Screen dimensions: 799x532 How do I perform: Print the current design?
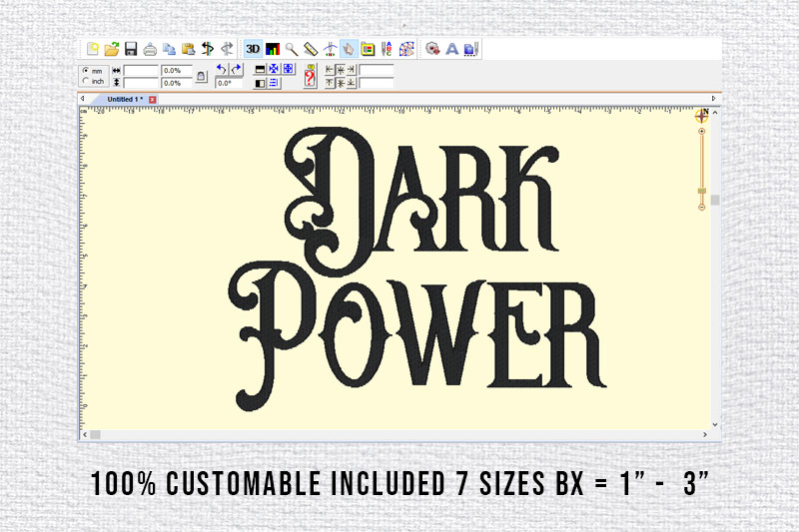(x=150, y=49)
